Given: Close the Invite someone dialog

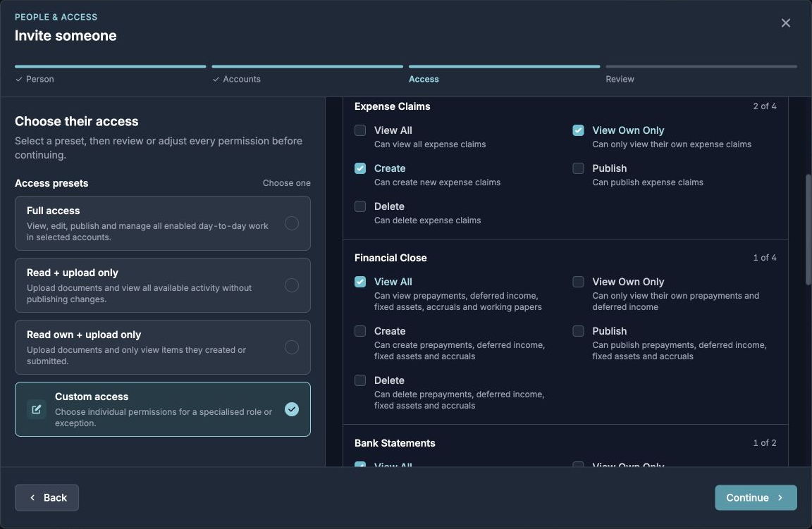Looking at the screenshot, I should click(x=786, y=23).
